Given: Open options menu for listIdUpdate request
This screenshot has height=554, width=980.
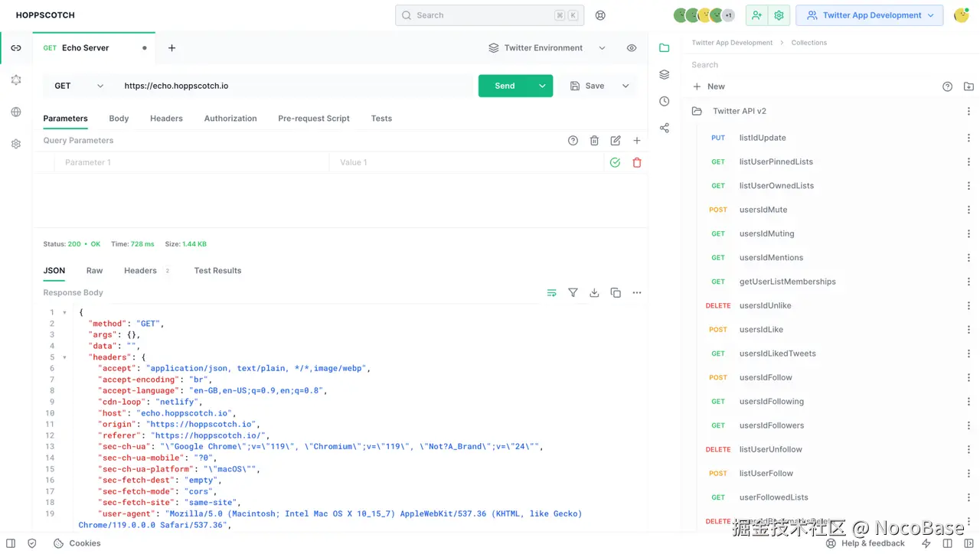Looking at the screenshot, I should pos(969,138).
